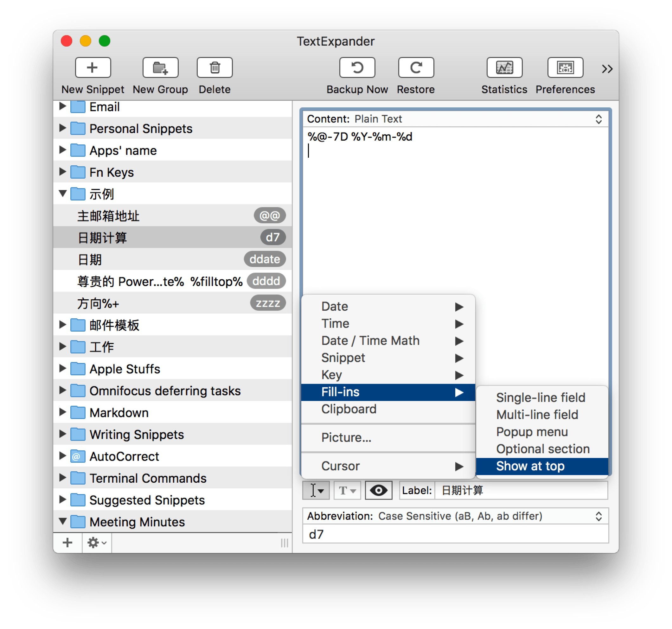
Task: Click the New Group folder icon
Action: (x=160, y=67)
